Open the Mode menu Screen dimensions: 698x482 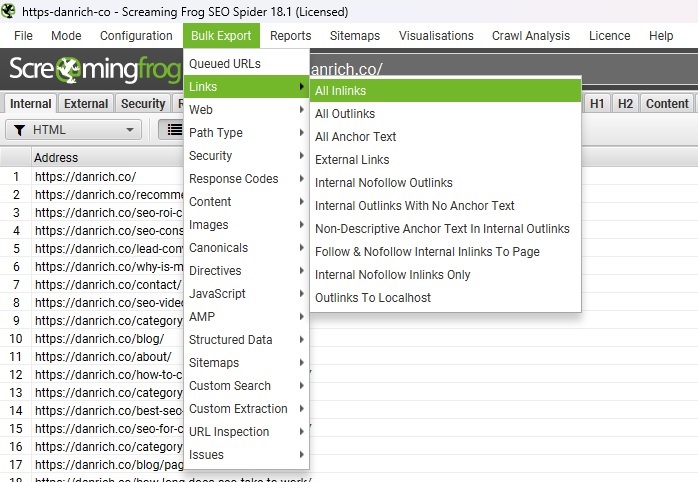pos(66,36)
